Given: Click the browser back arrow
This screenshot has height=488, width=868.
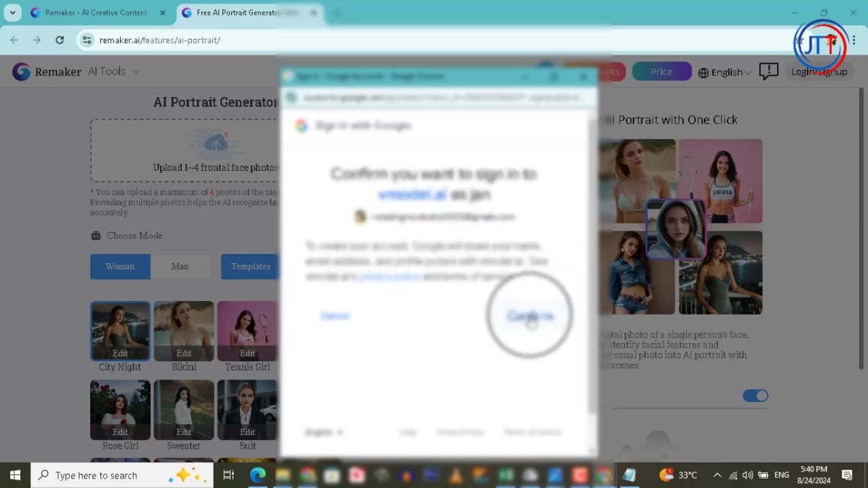Looking at the screenshot, I should pyautogui.click(x=14, y=40).
